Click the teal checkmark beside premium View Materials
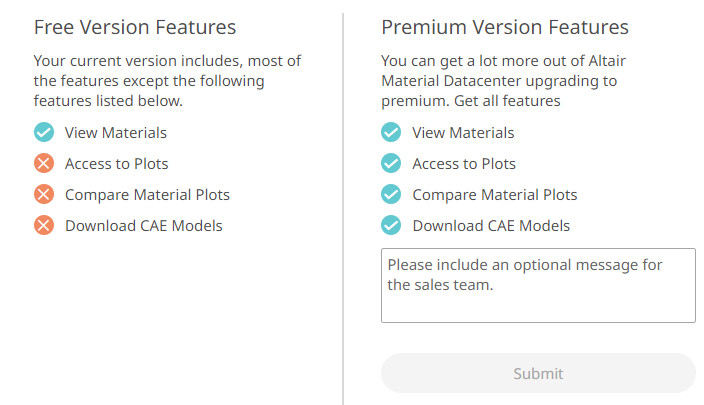Image resolution: width=704 pixels, height=405 pixels. pos(391,132)
